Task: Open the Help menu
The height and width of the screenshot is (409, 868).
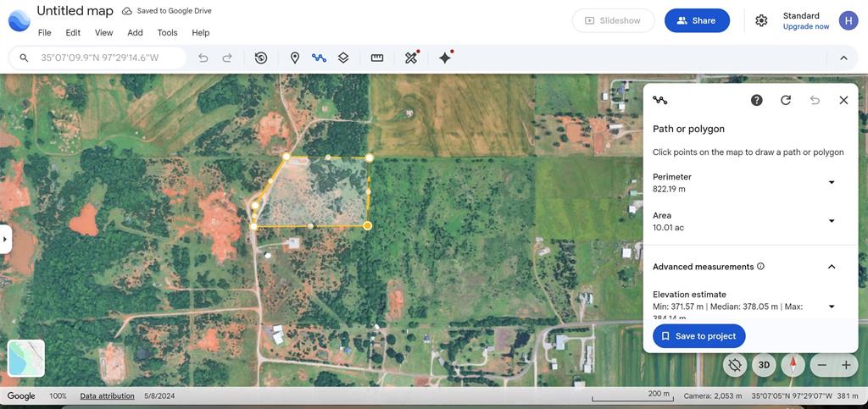Action: [200, 33]
